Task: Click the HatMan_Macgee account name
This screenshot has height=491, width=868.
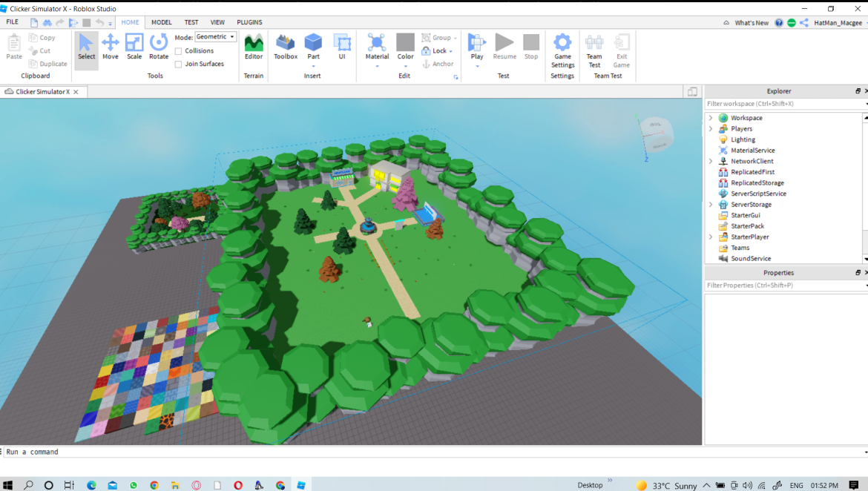Action: coord(838,23)
